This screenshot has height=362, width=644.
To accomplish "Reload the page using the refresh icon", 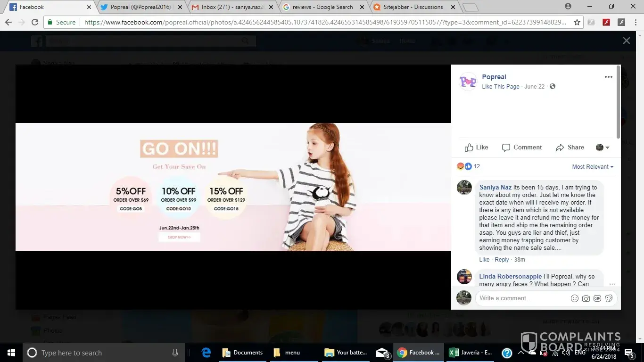I will pyautogui.click(x=35, y=22).
